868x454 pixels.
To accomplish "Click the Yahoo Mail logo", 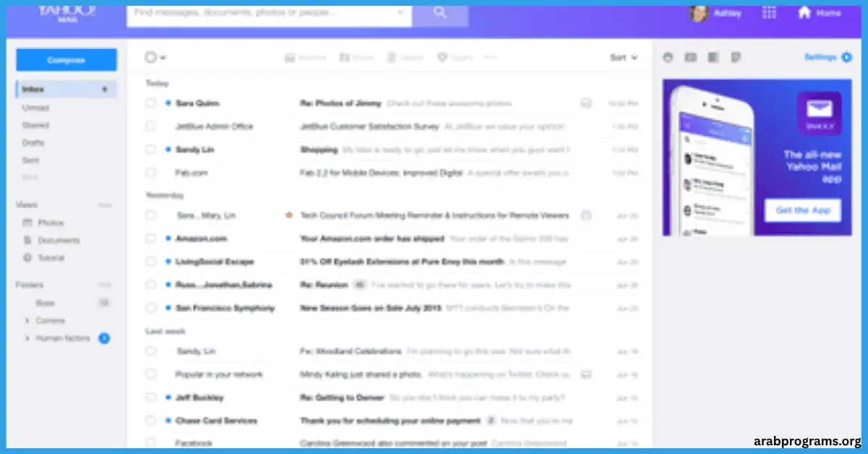I will point(68,12).
